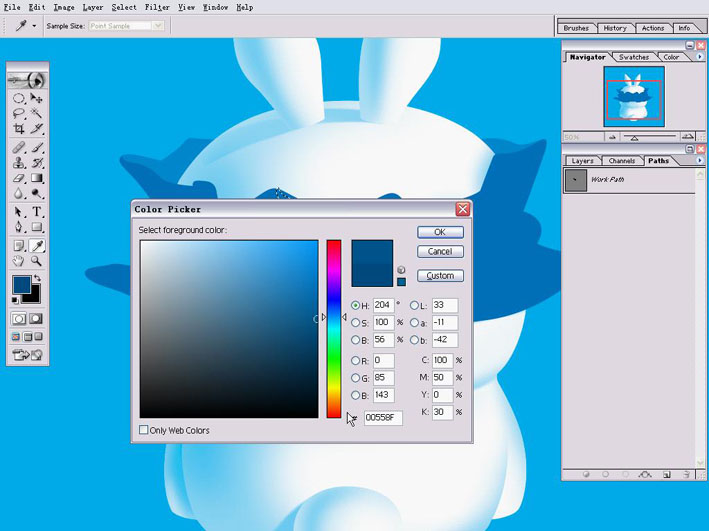Click zoom out icon in Navigator
The height and width of the screenshot is (531, 709).
[x=612, y=137]
